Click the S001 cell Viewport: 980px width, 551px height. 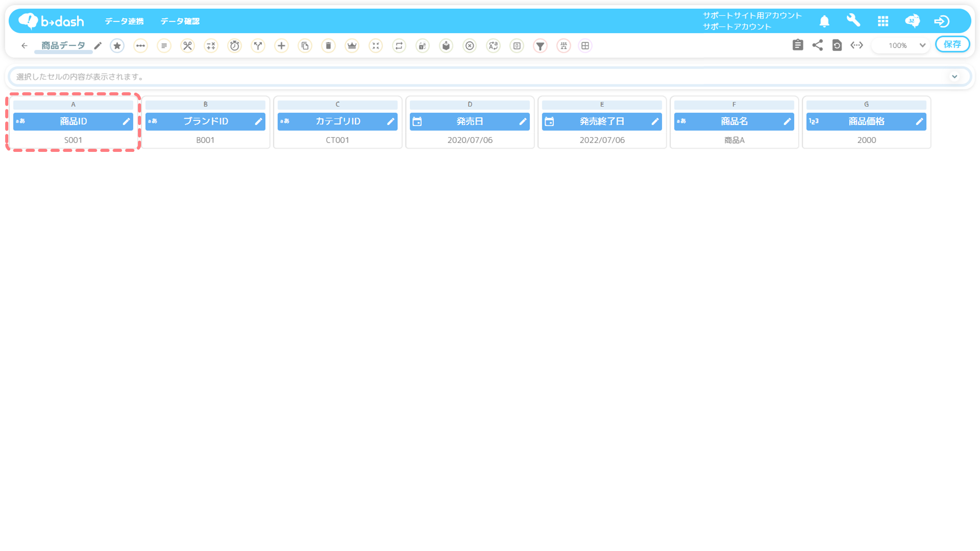(x=73, y=140)
